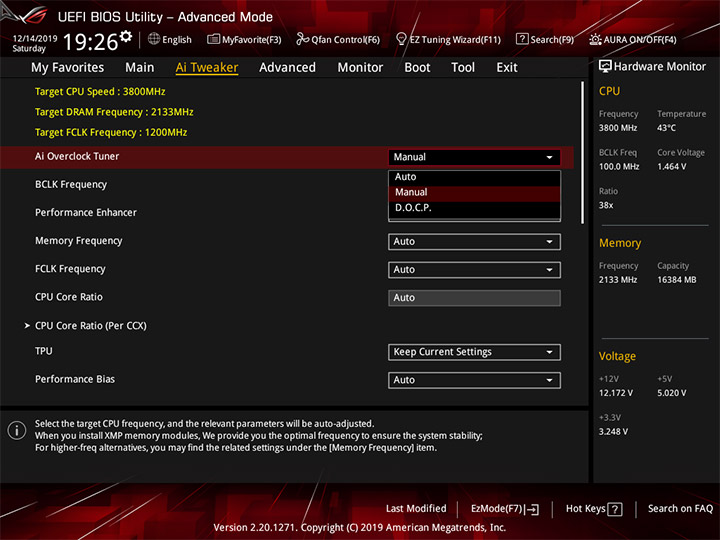Click the info icon beside help text
This screenshot has height=540, width=720.
pos(17,430)
